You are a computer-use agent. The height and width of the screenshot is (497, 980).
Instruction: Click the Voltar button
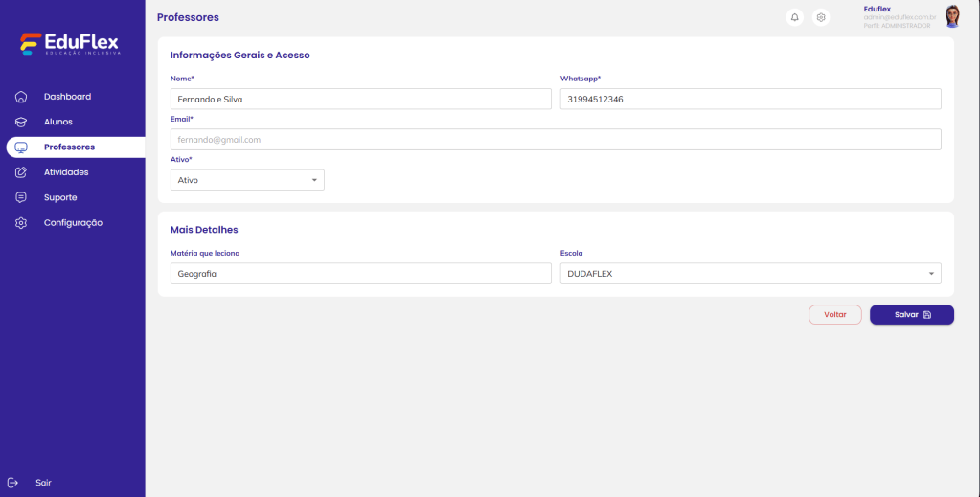coord(834,315)
